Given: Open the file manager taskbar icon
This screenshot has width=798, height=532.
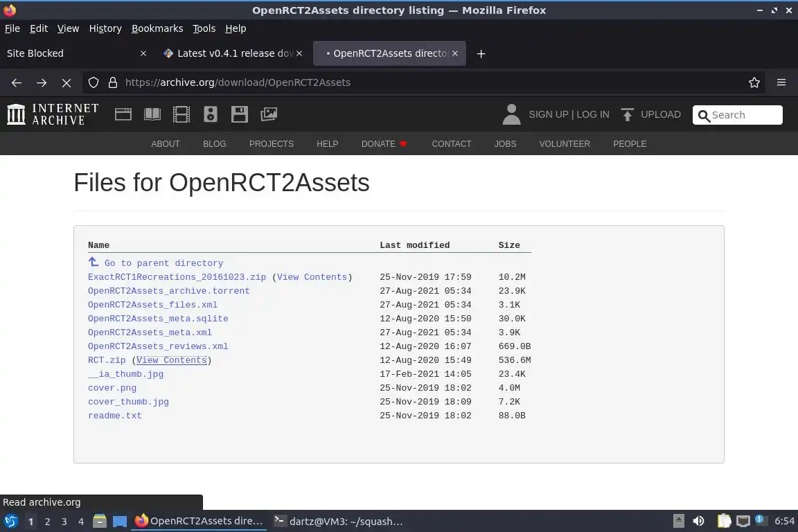Looking at the screenshot, I should [100, 521].
